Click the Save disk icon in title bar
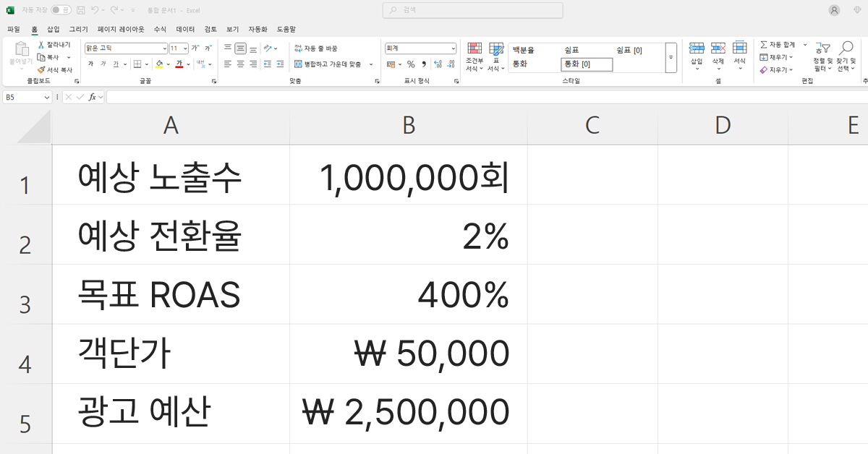 [x=80, y=10]
